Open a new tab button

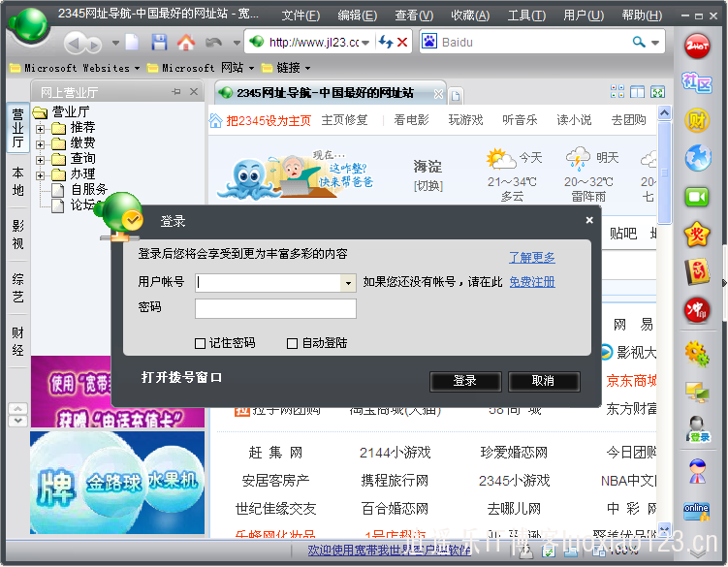coord(456,96)
